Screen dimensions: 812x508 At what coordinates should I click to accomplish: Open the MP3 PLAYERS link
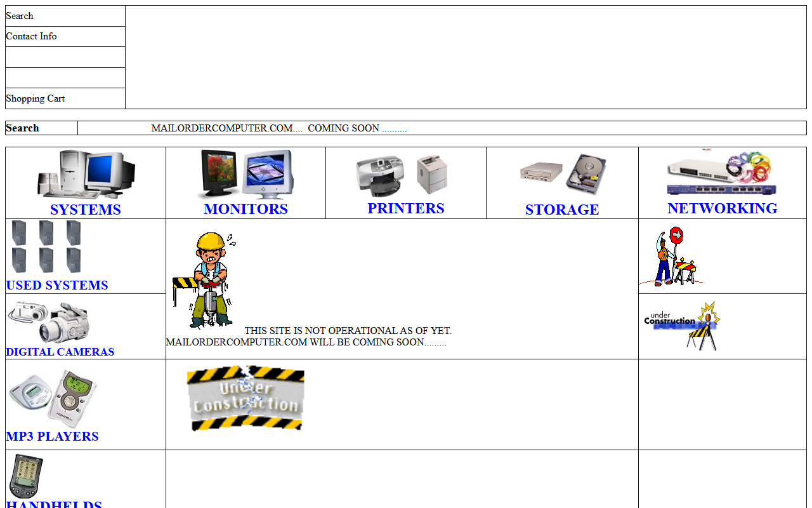[52, 436]
